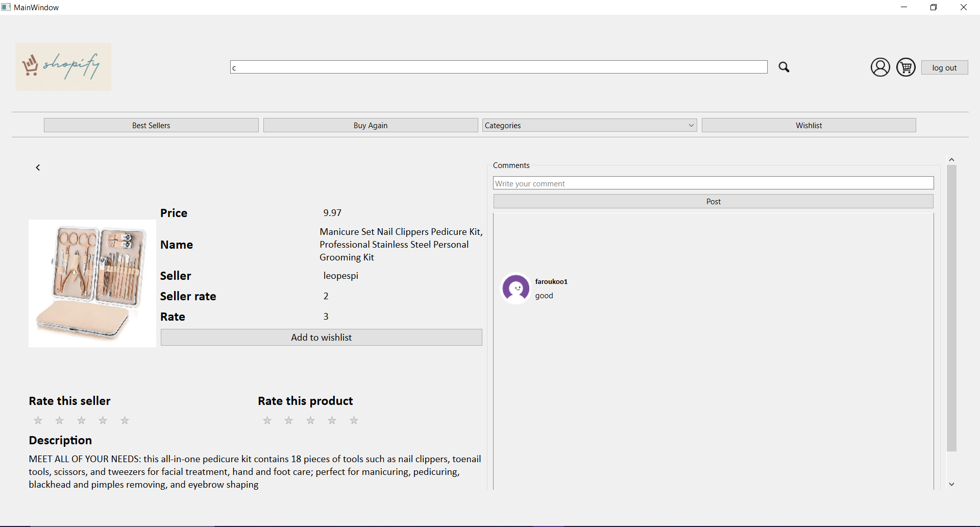
Task: Open the user profile icon
Action: 880,67
